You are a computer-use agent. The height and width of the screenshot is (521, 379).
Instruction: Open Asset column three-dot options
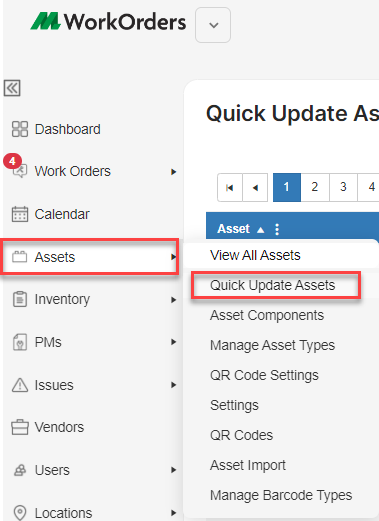277,229
